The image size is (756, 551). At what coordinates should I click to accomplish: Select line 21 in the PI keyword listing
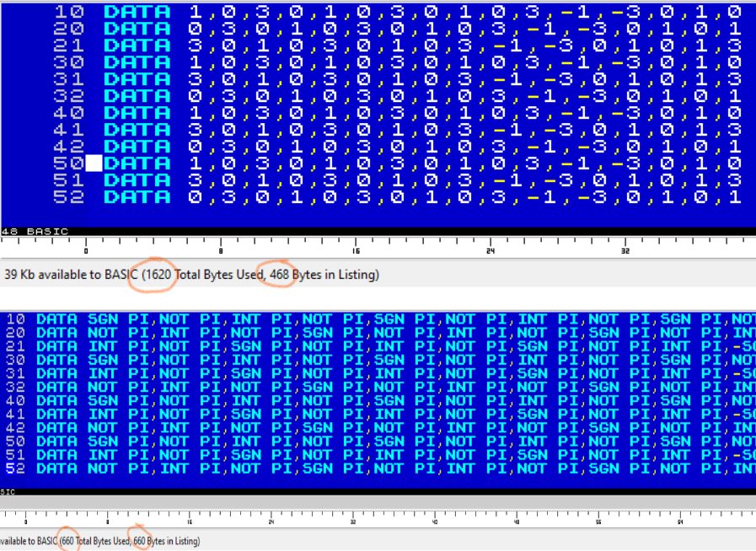click(x=380, y=346)
